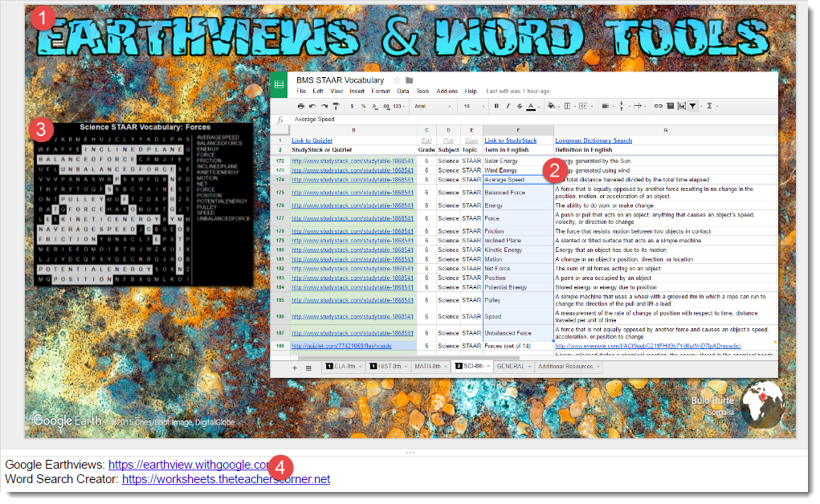The image size is (820, 504).
Task: Toggle italic formatting
Action: 508,106
